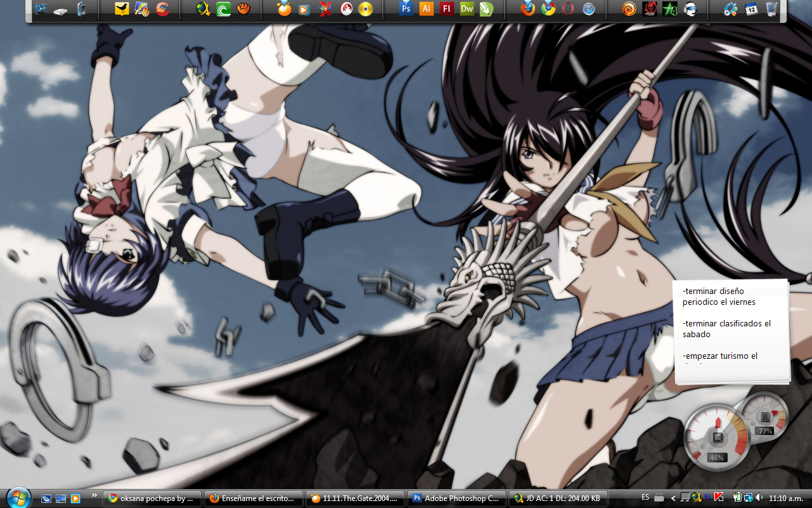The width and height of the screenshot is (812, 508).
Task: Launch Google Chrome from the dock
Action: [548, 9]
